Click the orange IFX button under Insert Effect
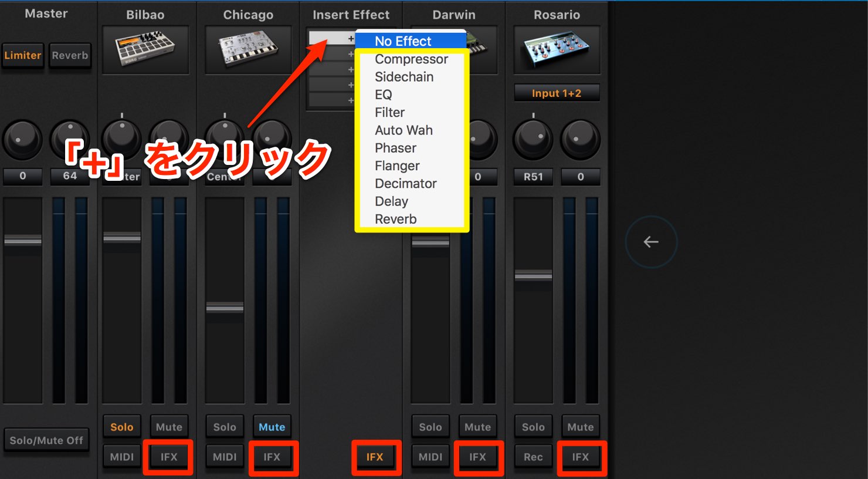Viewport: 868px width, 479px height. [x=375, y=457]
